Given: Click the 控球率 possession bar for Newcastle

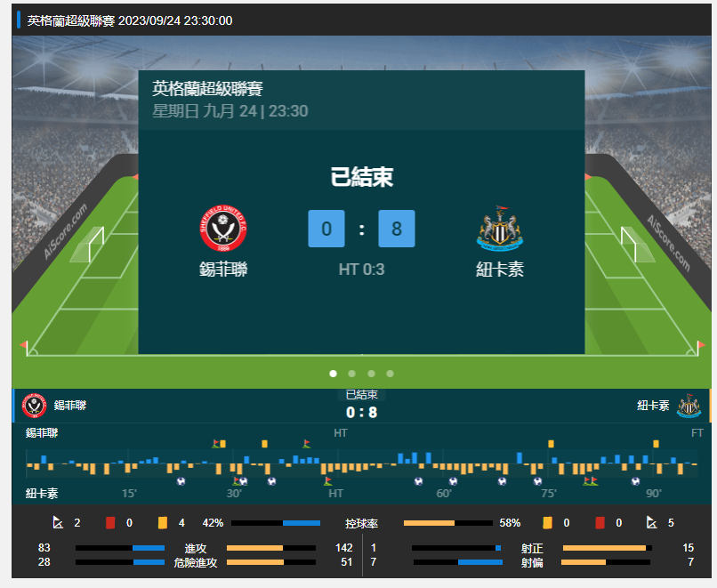Looking at the screenshot, I should 448,522.
